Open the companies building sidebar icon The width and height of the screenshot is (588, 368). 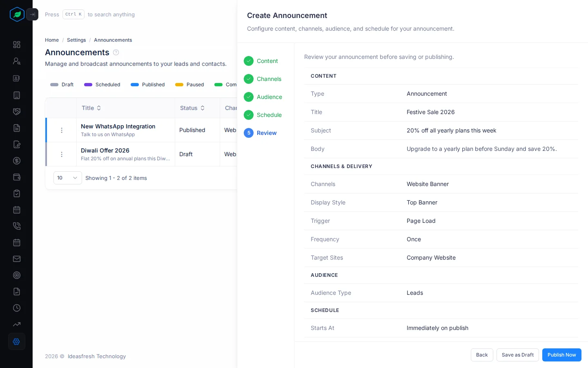click(x=17, y=95)
